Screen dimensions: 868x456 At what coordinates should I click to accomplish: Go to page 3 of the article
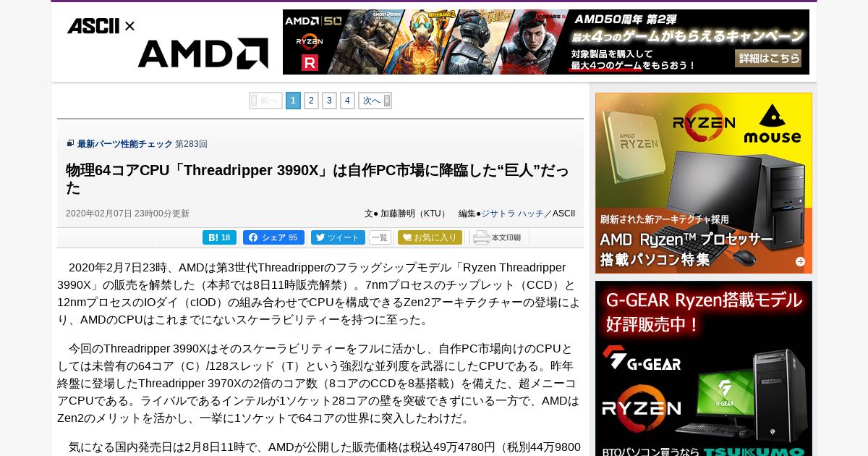click(x=329, y=101)
